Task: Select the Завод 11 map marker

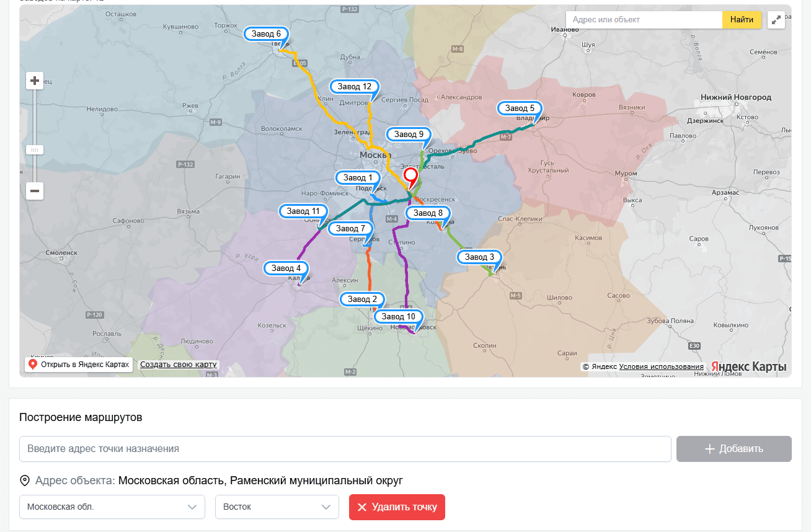Action: click(x=303, y=211)
